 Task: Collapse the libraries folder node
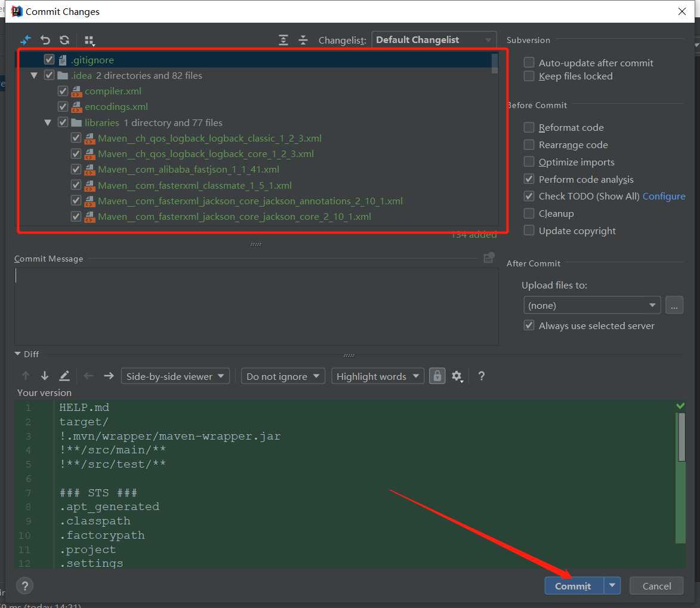coord(48,122)
